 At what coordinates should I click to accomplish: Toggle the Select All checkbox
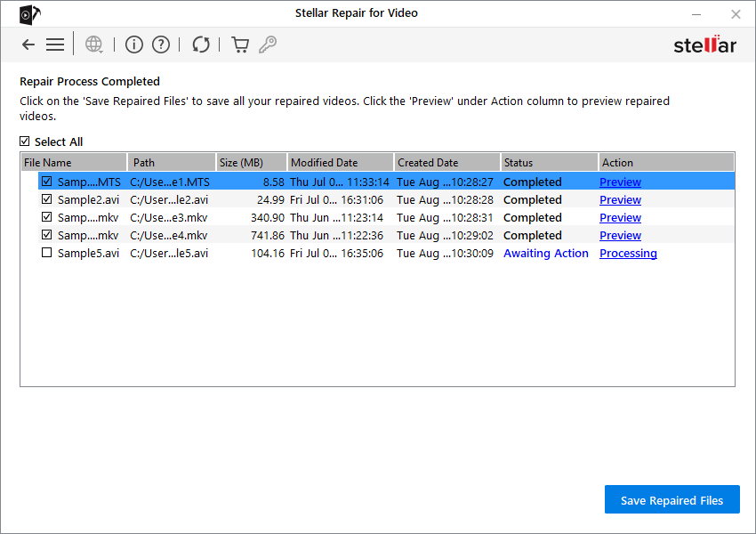[25, 142]
